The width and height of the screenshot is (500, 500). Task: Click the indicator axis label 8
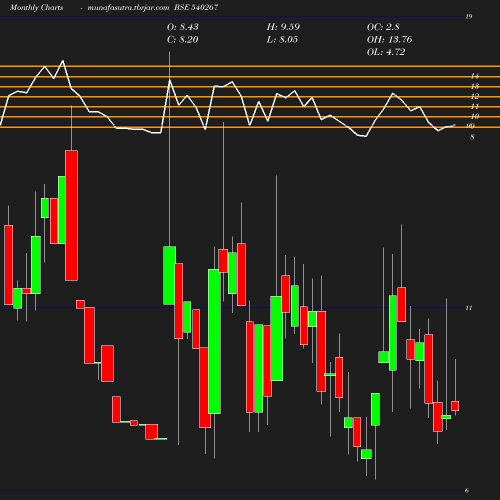[472, 137]
